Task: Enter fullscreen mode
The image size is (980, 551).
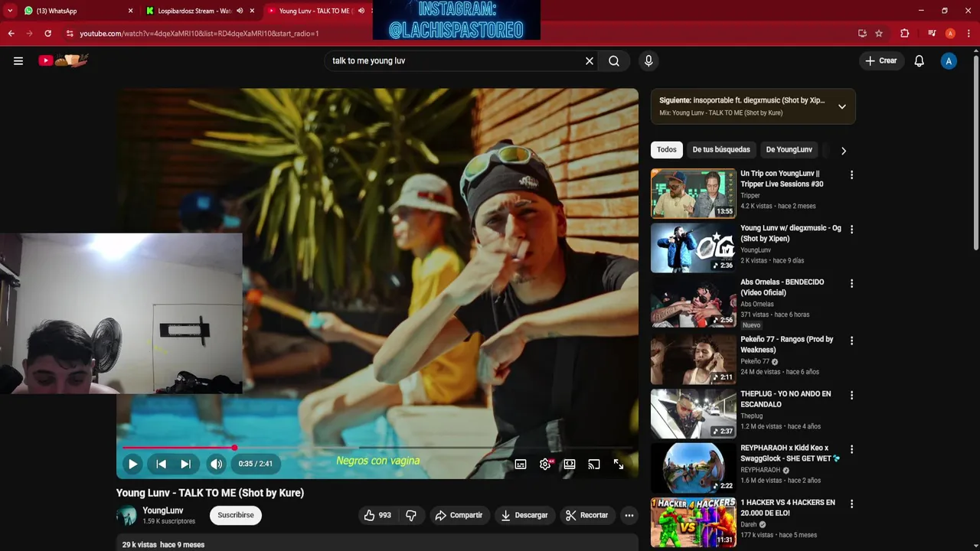Action: [619, 464]
